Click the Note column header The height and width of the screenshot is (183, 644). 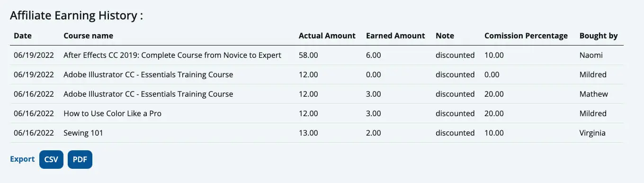445,36
